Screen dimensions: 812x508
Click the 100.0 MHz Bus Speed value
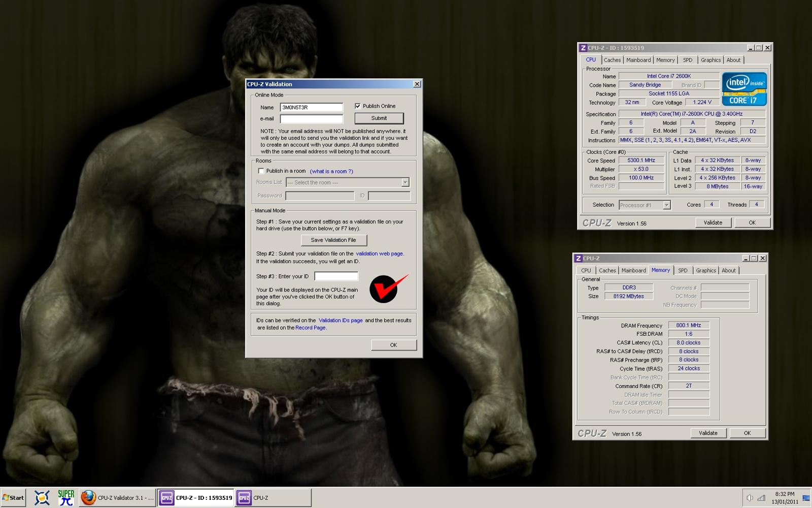point(641,178)
